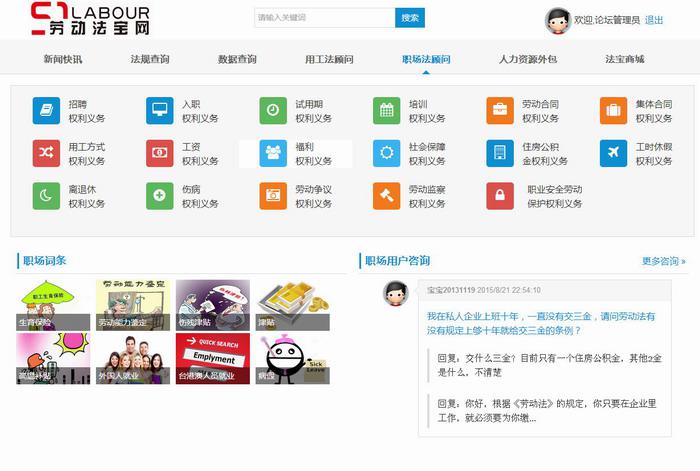
Task: Click the keyword search input field
Action: click(x=325, y=18)
